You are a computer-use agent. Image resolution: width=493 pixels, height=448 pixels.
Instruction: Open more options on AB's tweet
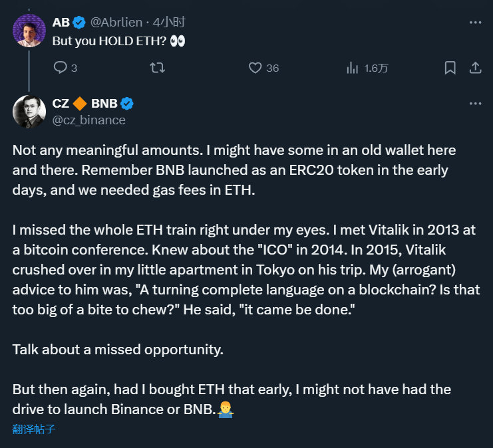[x=475, y=23]
